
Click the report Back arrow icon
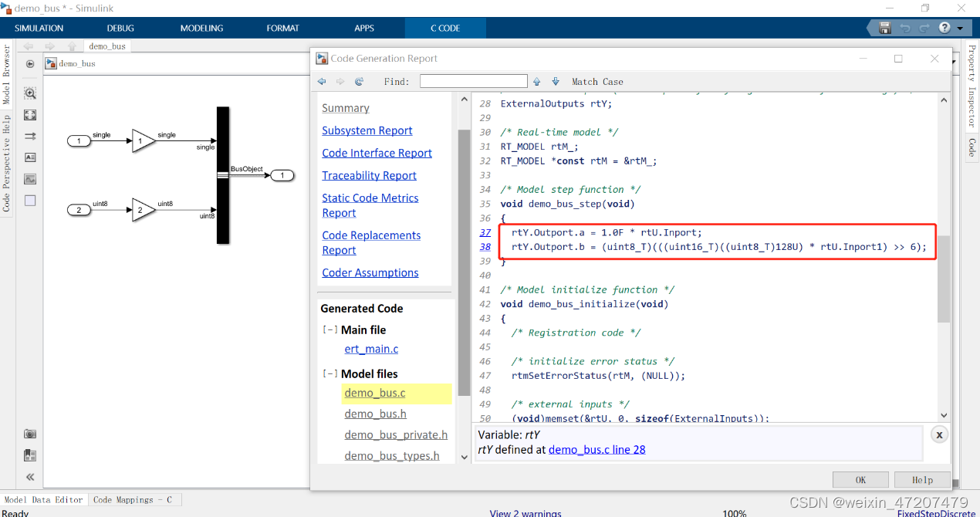322,81
